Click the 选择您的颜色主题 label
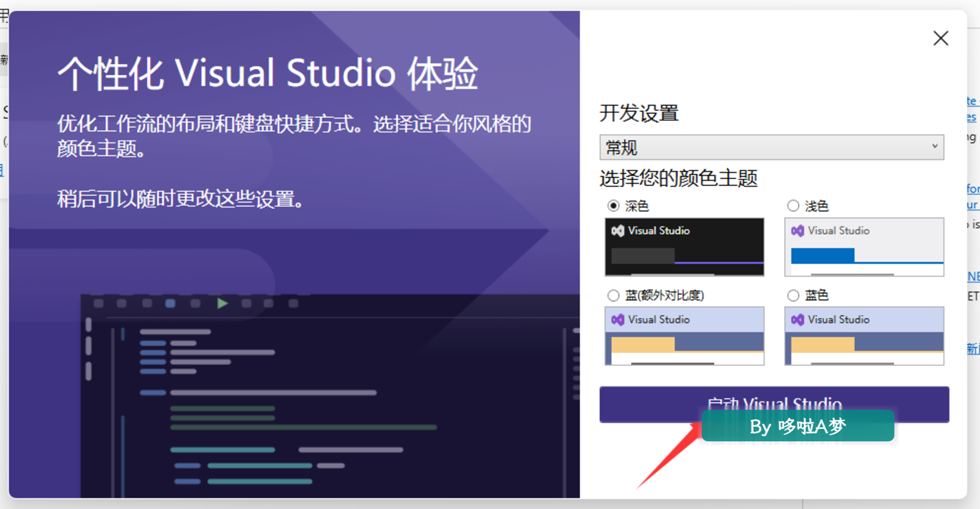 pyautogui.click(x=679, y=179)
